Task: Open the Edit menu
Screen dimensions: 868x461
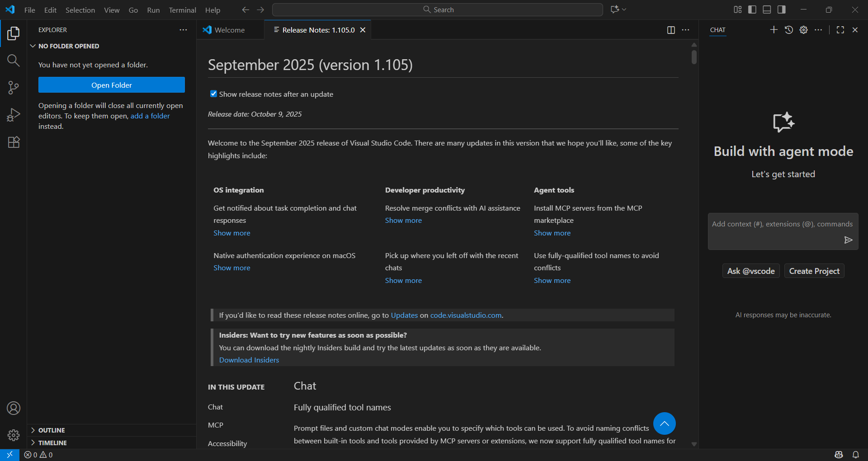Action: point(50,10)
